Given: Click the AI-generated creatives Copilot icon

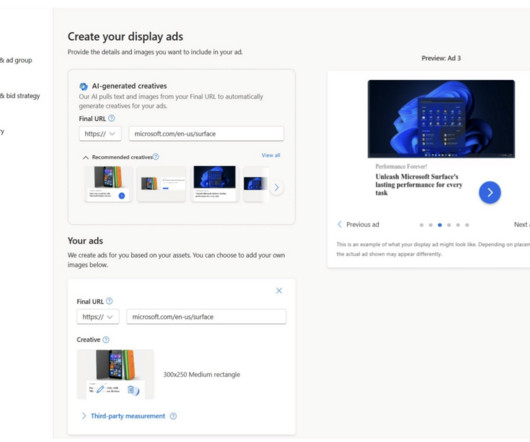Looking at the screenshot, I should tap(83, 87).
